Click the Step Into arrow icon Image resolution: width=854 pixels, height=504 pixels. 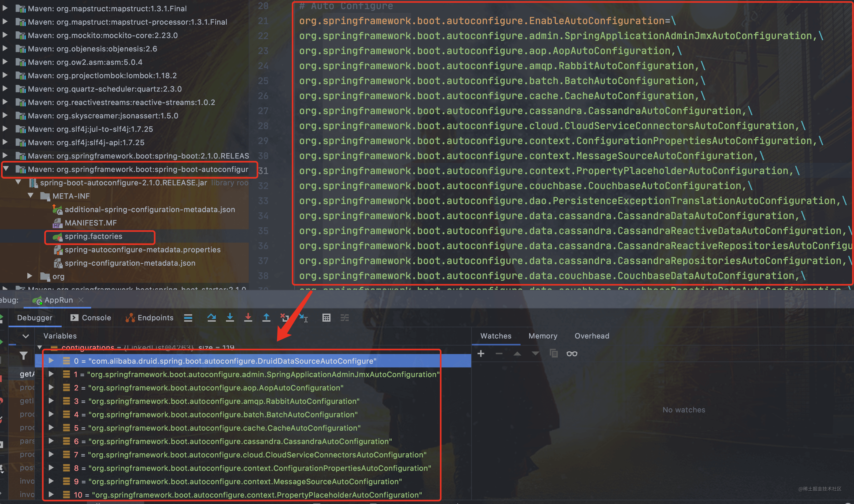point(230,318)
